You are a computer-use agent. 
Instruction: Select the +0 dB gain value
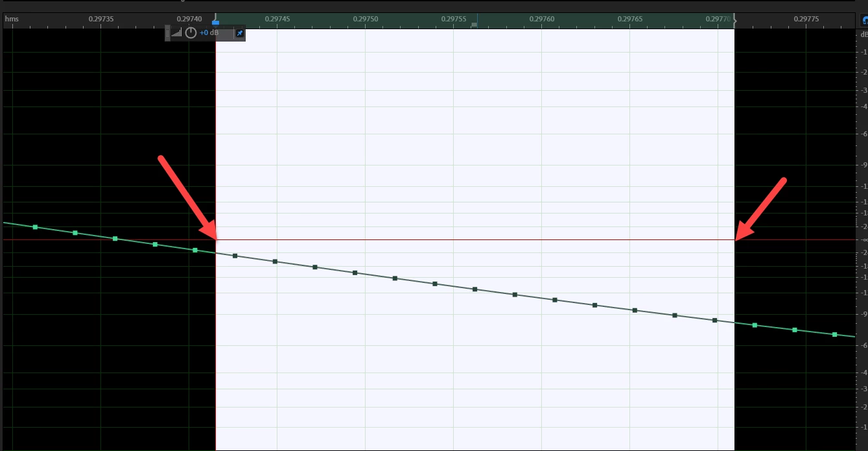(208, 33)
